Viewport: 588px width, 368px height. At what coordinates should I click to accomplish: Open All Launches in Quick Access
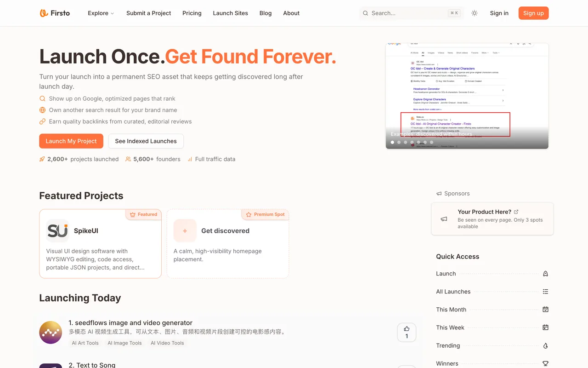(453, 292)
